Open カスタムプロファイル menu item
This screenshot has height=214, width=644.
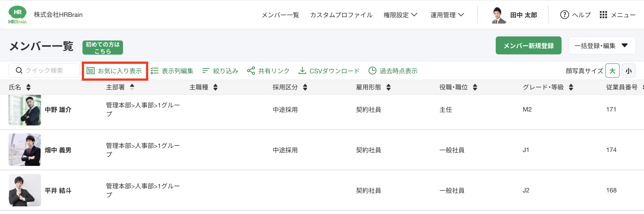[341, 15]
